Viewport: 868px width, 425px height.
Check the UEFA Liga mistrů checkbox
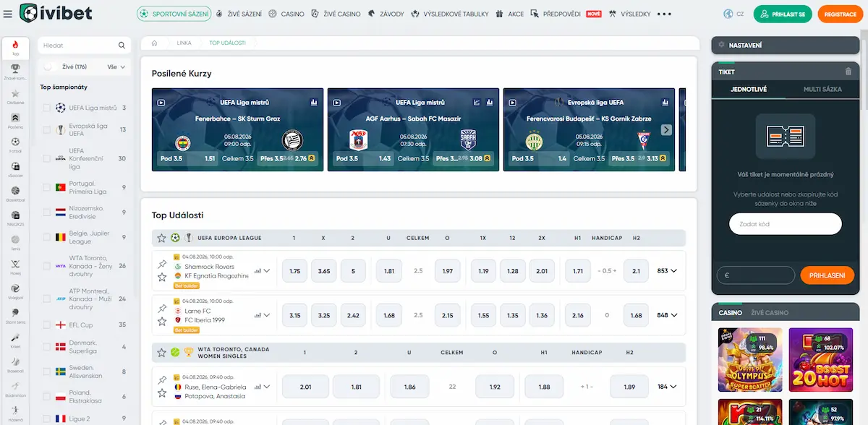(47, 108)
